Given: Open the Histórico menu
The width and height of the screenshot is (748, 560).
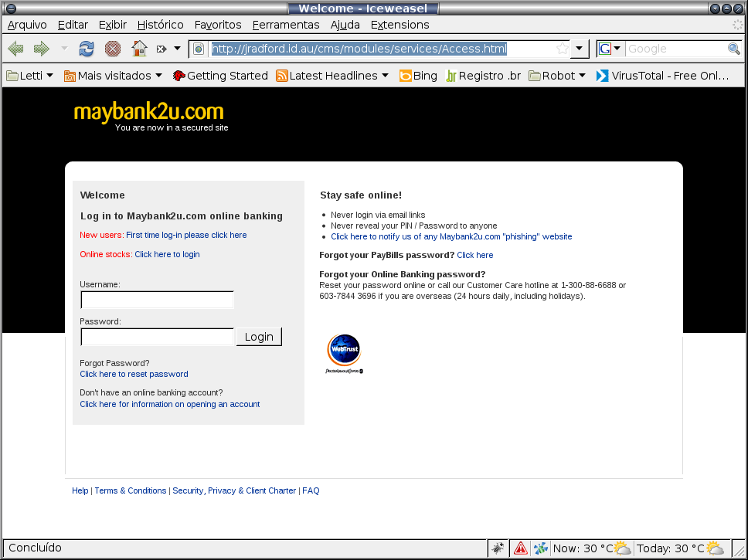Looking at the screenshot, I should click(160, 25).
